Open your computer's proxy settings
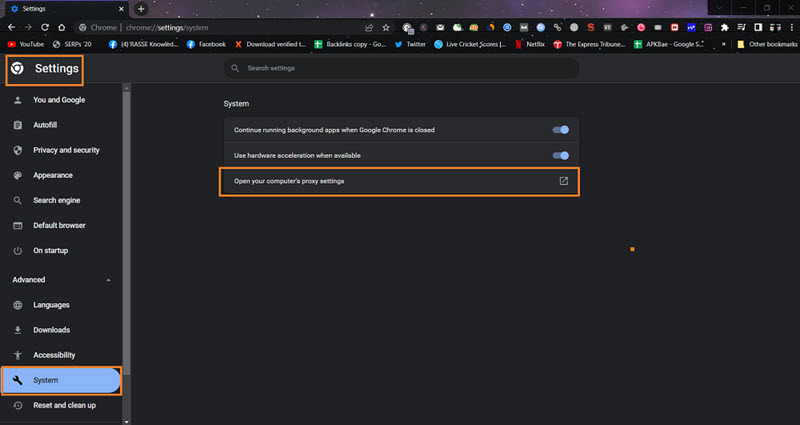Viewport: 800px width, 425px height. [399, 181]
